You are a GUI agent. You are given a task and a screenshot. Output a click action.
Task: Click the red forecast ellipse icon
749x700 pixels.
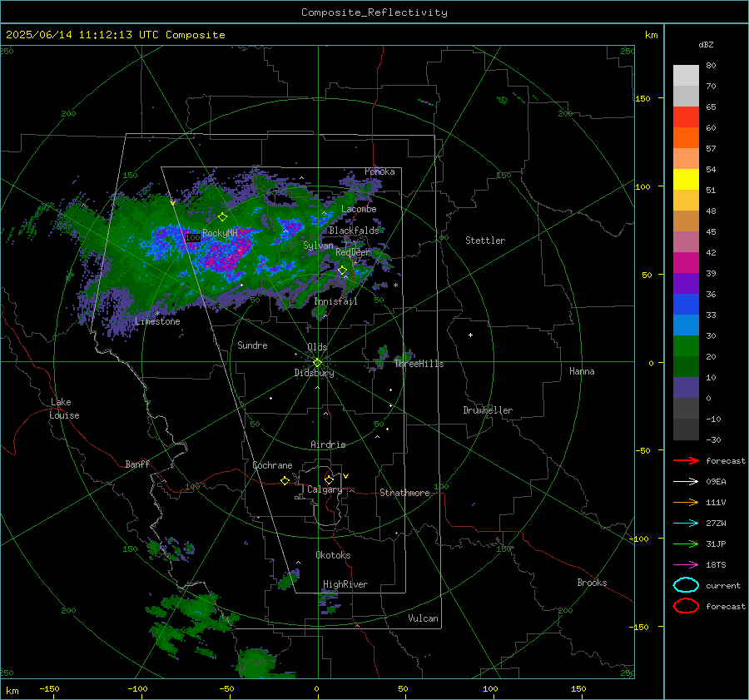click(x=686, y=606)
